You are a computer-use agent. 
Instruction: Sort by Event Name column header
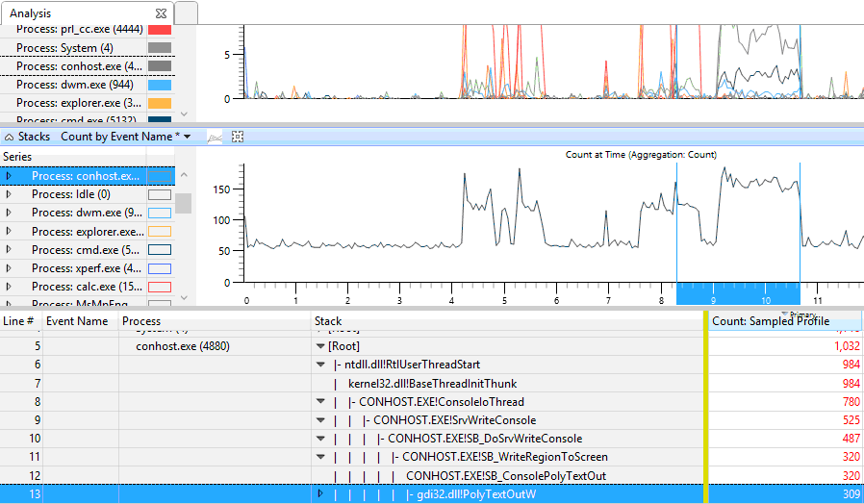(77, 320)
